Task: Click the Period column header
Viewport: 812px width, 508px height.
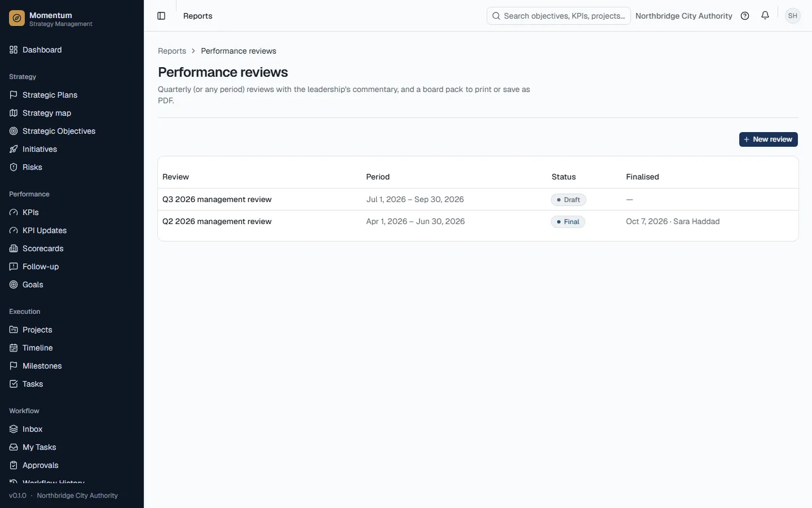Action: (378, 177)
